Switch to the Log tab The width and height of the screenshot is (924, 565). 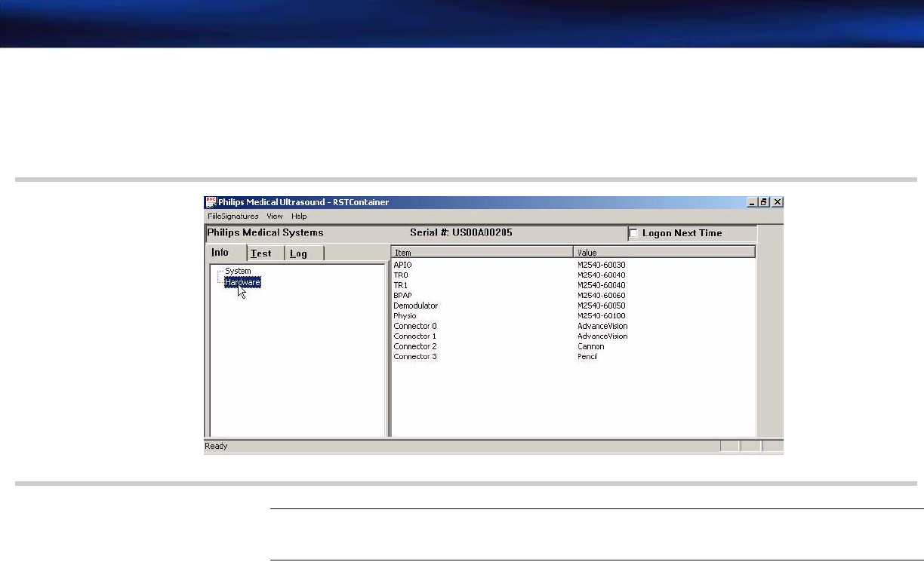[304, 253]
